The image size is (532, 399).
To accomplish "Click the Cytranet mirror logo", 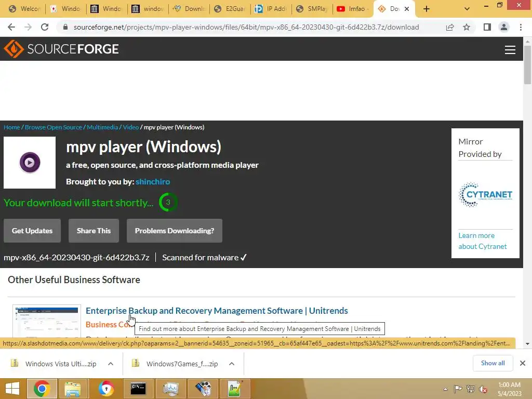I will [x=485, y=195].
